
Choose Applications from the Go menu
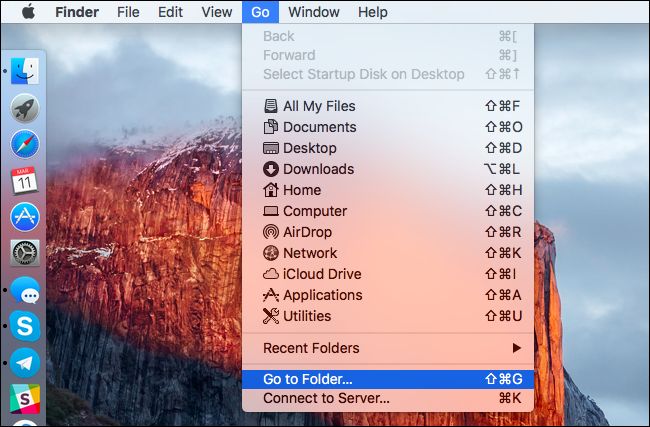coord(322,295)
